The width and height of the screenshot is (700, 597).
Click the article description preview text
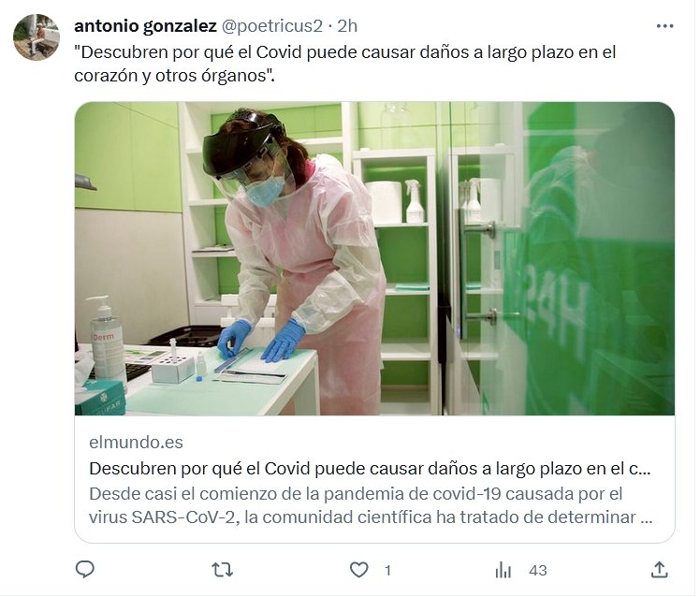(x=371, y=505)
